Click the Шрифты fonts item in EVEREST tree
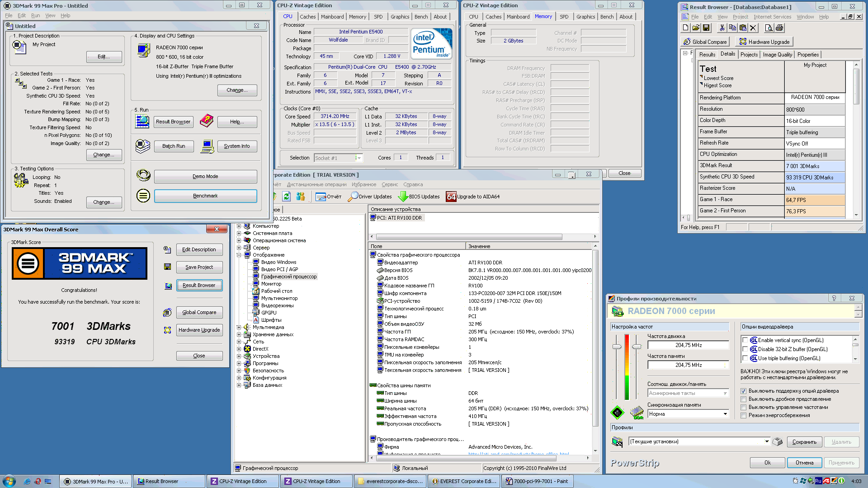 [271, 320]
